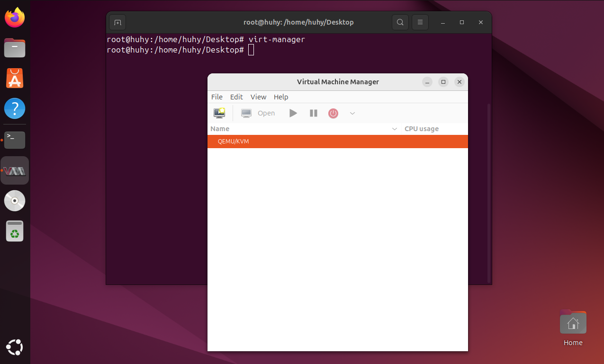Click the red Shut Down power icon
Image resolution: width=604 pixels, height=364 pixels.
point(334,113)
